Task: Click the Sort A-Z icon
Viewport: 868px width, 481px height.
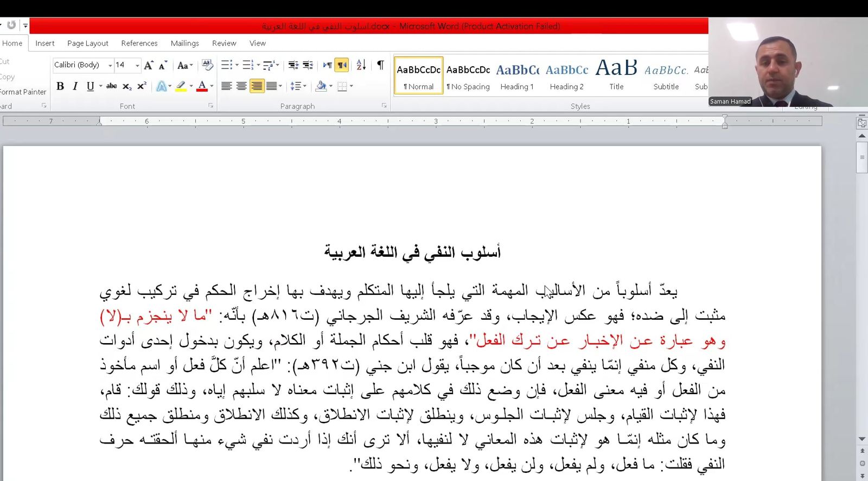Action: click(361, 65)
